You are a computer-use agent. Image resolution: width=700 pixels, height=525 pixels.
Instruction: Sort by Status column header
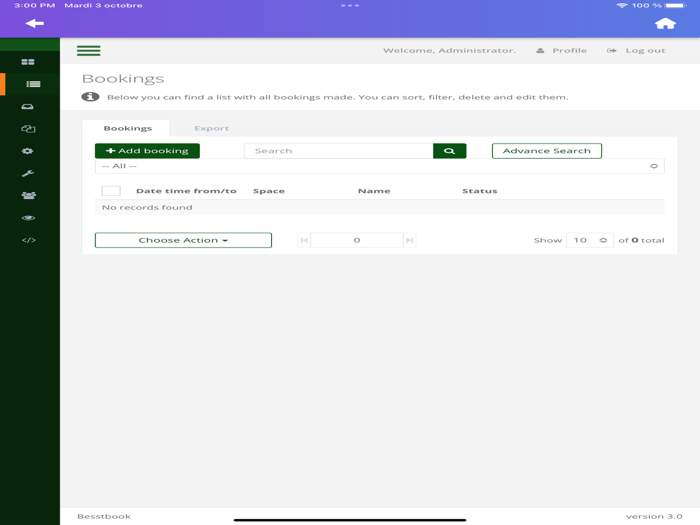coord(479,191)
